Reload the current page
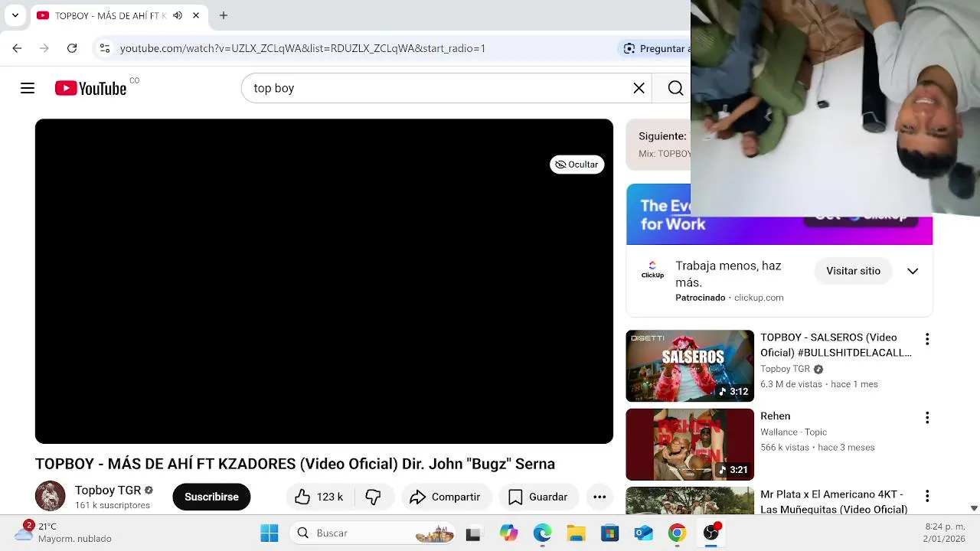Viewport: 980px width, 551px height. coord(72,48)
